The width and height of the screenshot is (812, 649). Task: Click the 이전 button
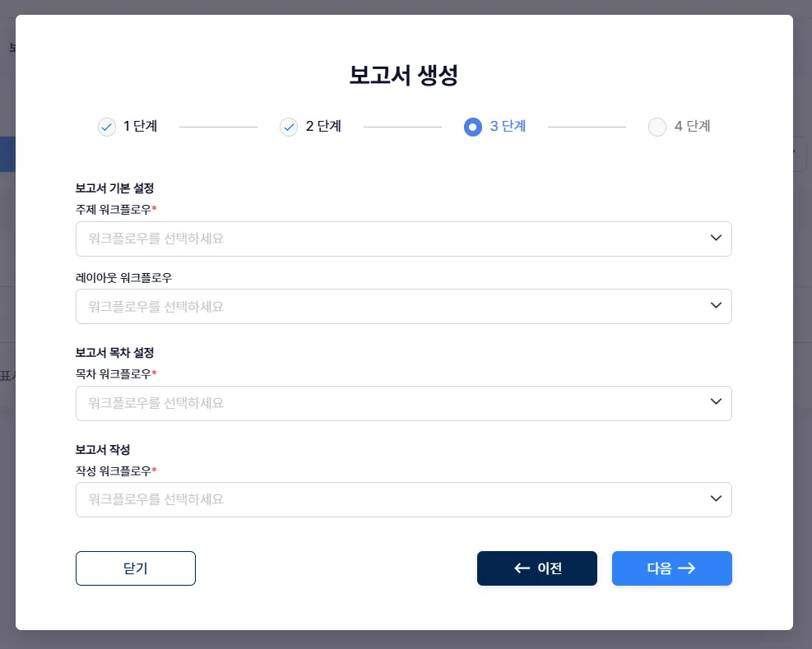coord(536,568)
